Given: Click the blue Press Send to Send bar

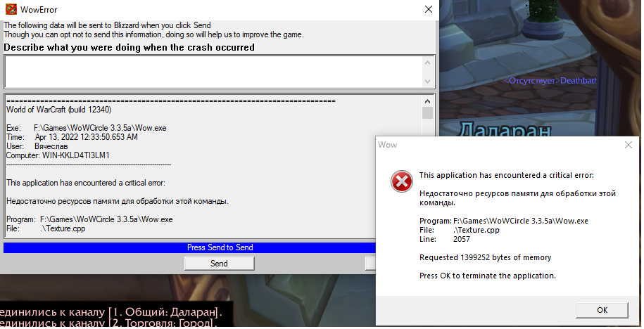Looking at the screenshot, I should 219,247.
